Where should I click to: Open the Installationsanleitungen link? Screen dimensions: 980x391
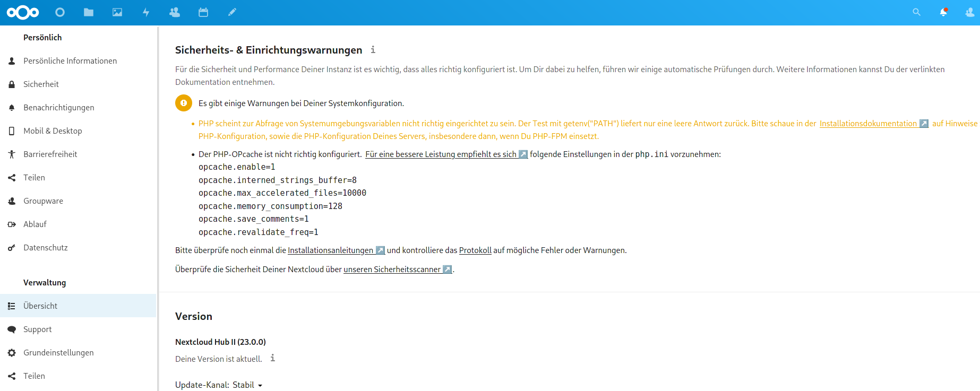point(336,250)
